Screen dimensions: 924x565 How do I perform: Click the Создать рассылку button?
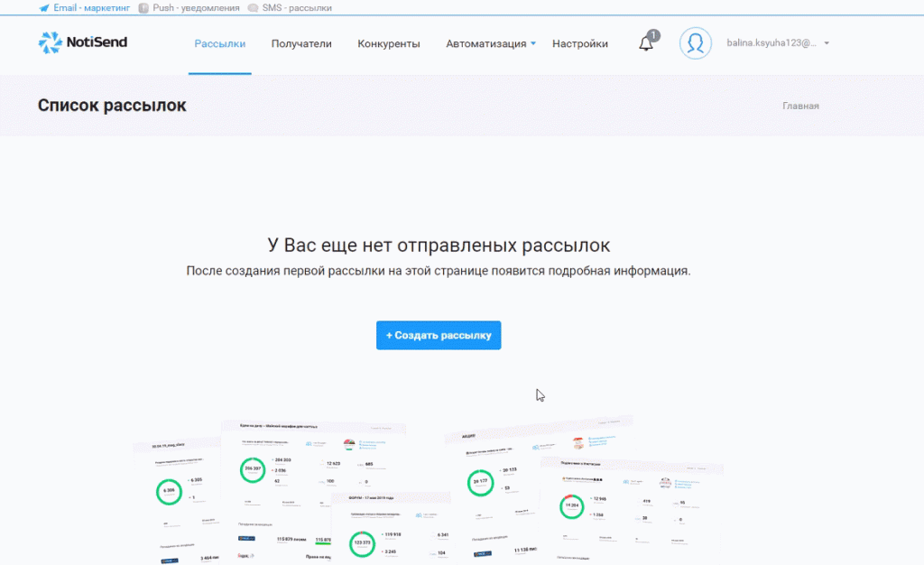[x=439, y=335]
